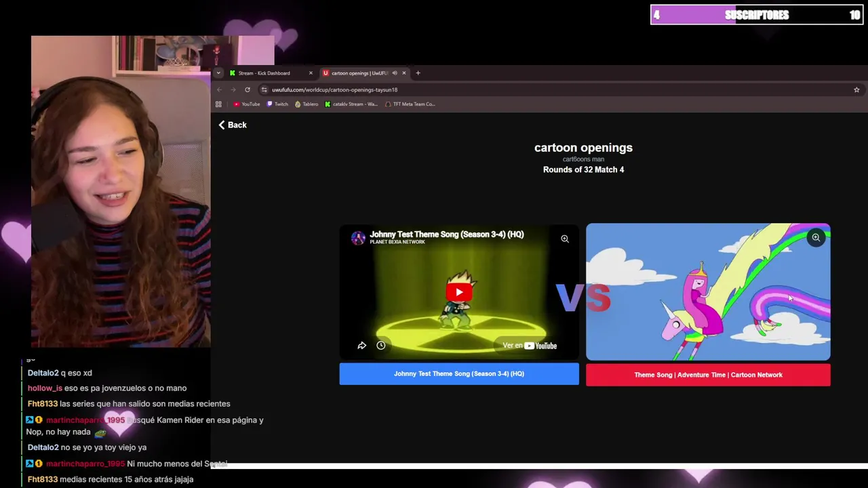
Task: Zoom icon on Adventure Time image
Action: [816, 237]
